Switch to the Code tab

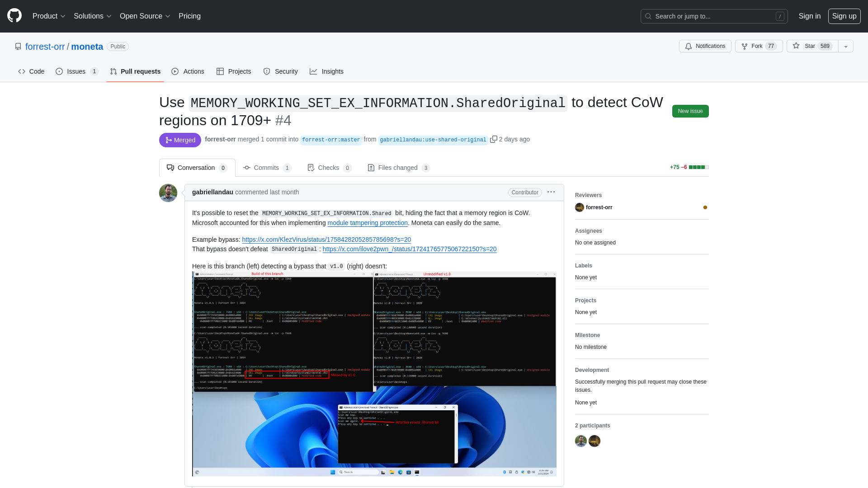tap(31, 71)
